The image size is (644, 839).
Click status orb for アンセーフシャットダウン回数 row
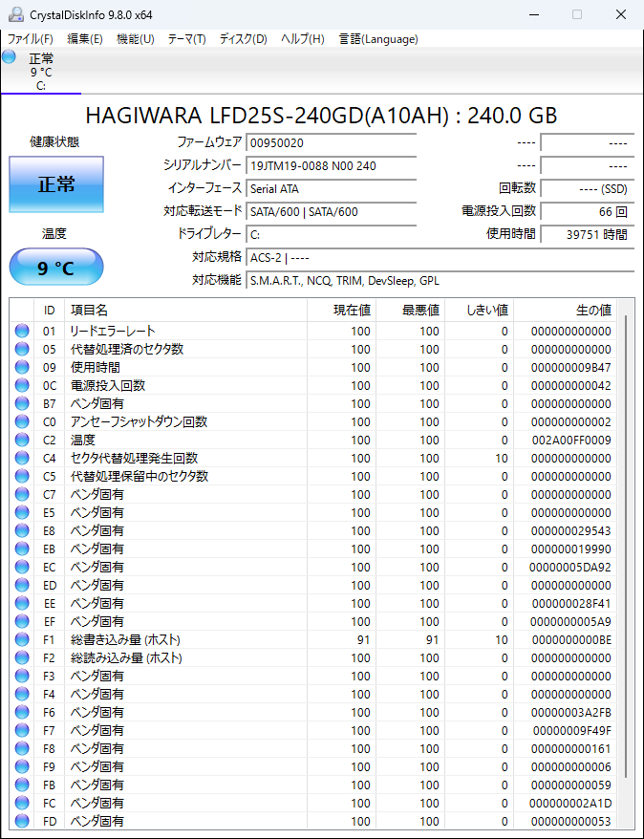[x=22, y=421]
